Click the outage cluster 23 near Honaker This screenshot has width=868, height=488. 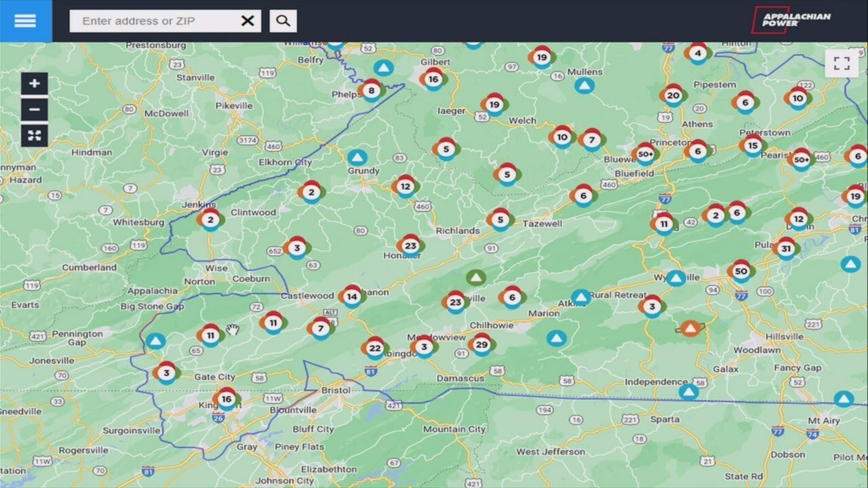tap(410, 246)
